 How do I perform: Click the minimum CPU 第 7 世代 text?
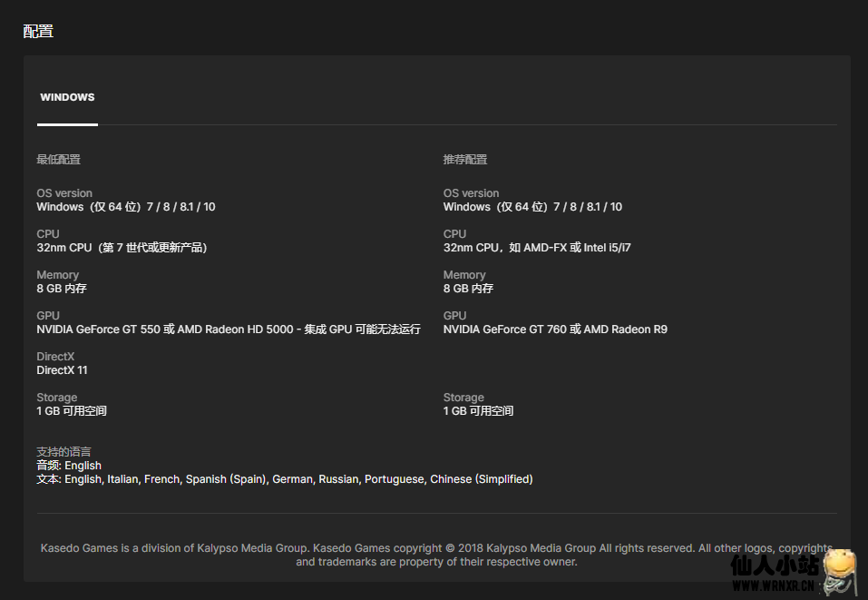click(122, 248)
